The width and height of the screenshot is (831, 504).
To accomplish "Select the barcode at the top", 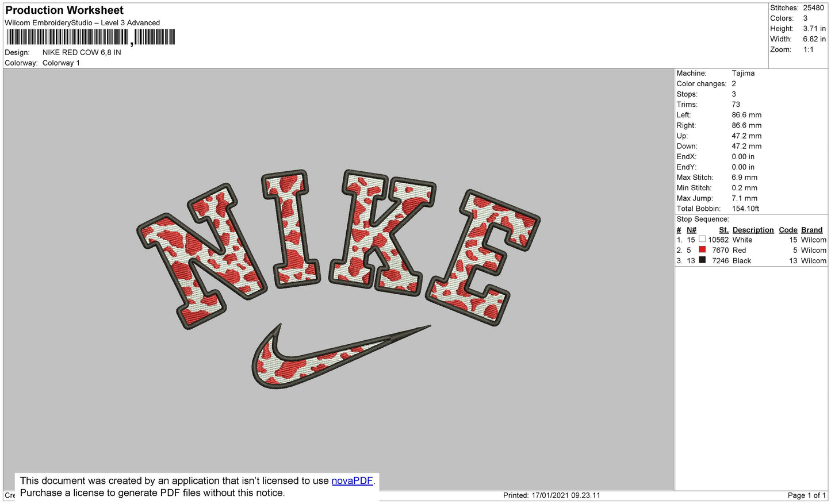I will 91,37.
